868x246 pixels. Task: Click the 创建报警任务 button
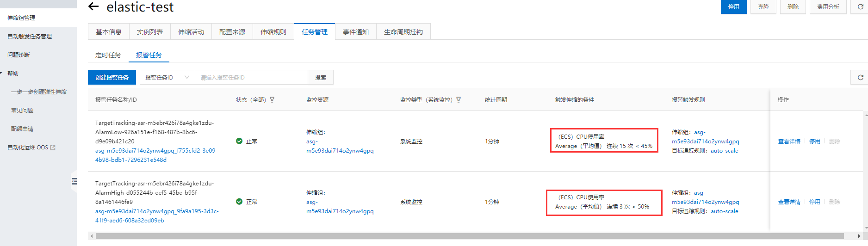(x=112, y=77)
